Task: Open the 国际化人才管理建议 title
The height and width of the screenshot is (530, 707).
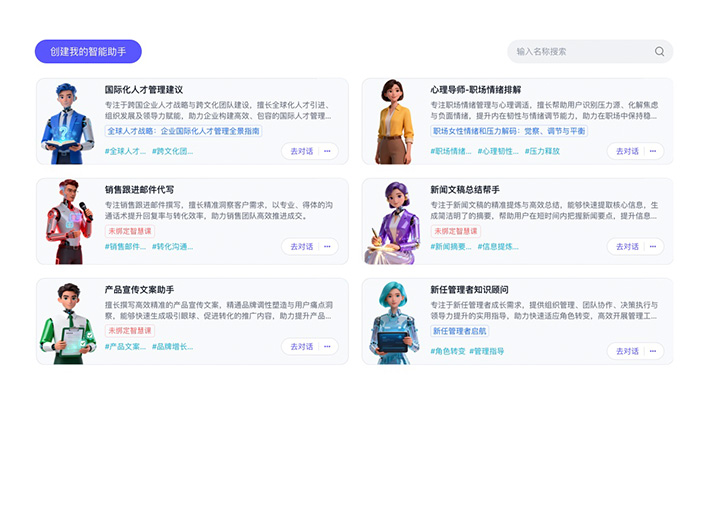Action: (144, 90)
